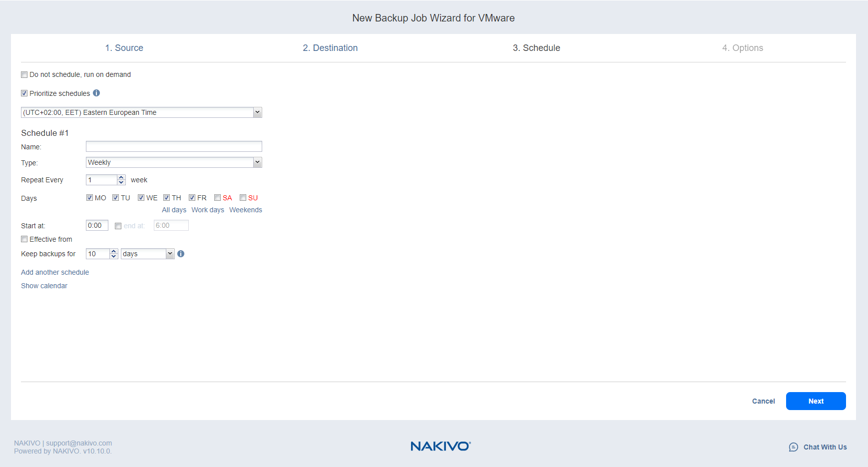Click the schedule Name text field

pyautogui.click(x=174, y=146)
